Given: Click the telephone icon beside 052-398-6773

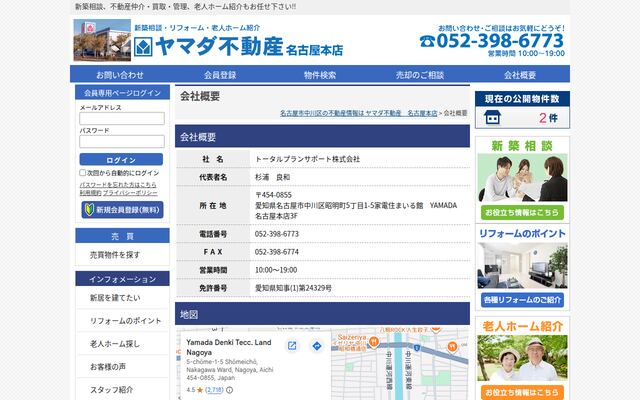Looking at the screenshot, I should click(427, 41).
